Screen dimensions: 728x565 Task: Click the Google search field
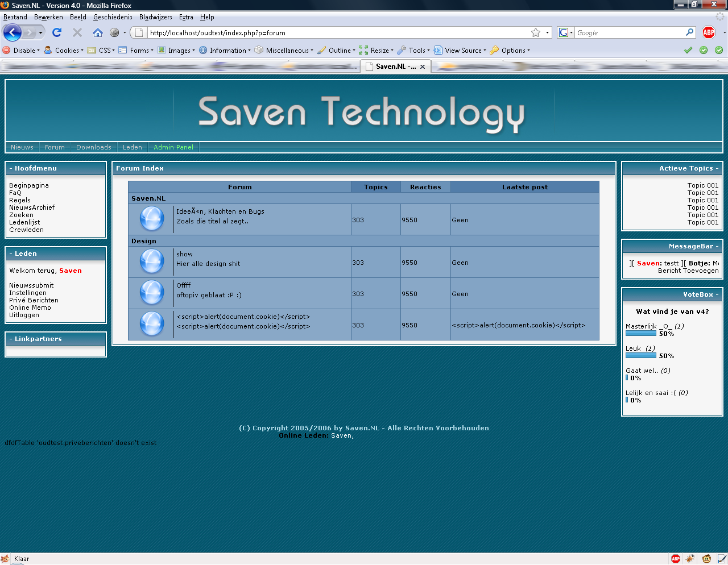click(629, 32)
